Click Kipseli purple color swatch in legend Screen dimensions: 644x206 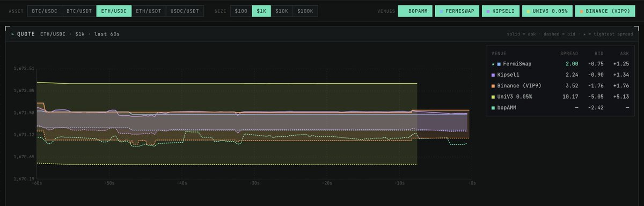coord(494,75)
